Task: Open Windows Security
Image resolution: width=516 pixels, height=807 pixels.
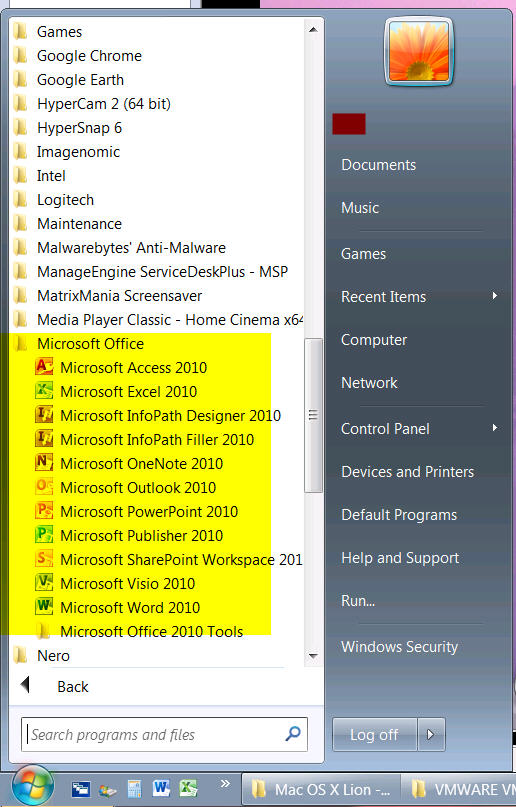Action: coord(400,646)
